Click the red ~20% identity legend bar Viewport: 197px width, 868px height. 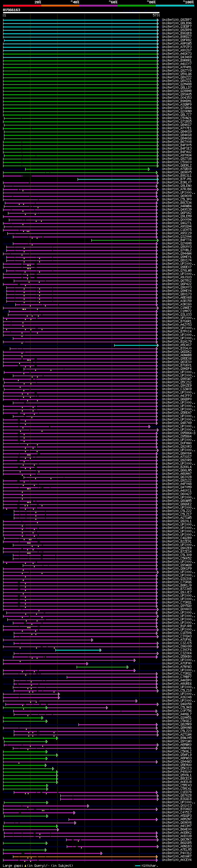click(x=22, y=6)
